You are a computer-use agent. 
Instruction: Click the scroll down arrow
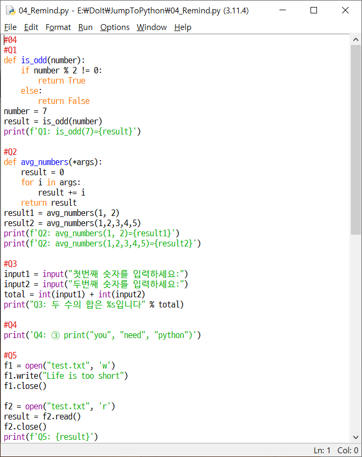(356, 437)
